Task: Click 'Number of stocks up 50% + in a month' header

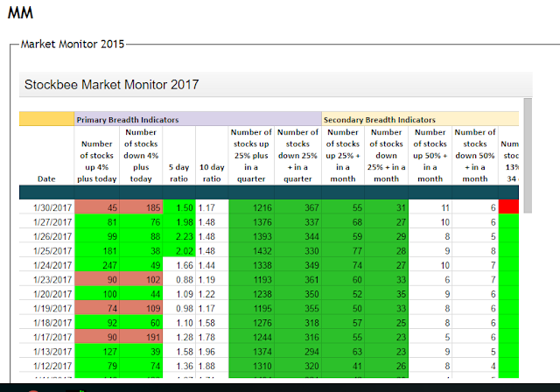Action: pos(430,155)
